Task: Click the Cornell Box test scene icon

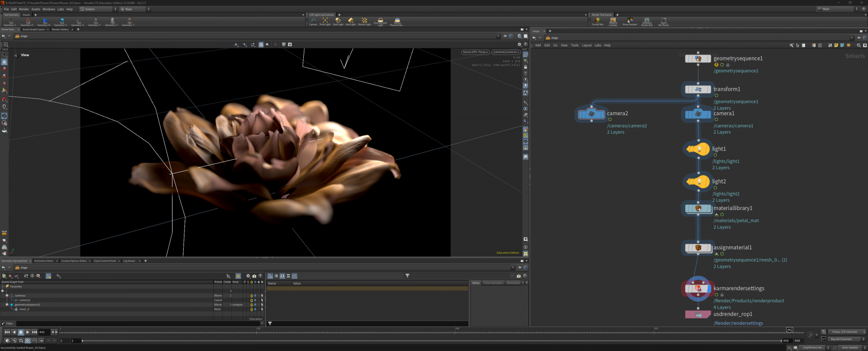Action: [x=598, y=21]
